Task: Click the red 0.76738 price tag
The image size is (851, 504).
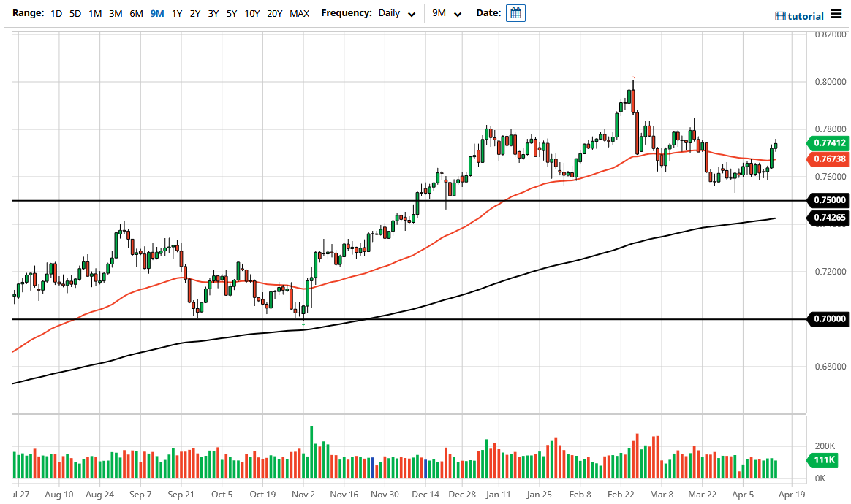Action: (x=829, y=158)
